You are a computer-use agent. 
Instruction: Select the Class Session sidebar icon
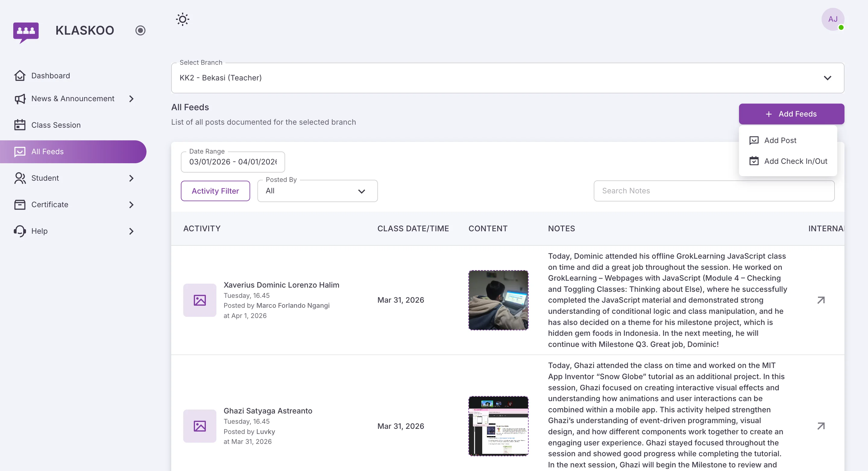[20, 125]
